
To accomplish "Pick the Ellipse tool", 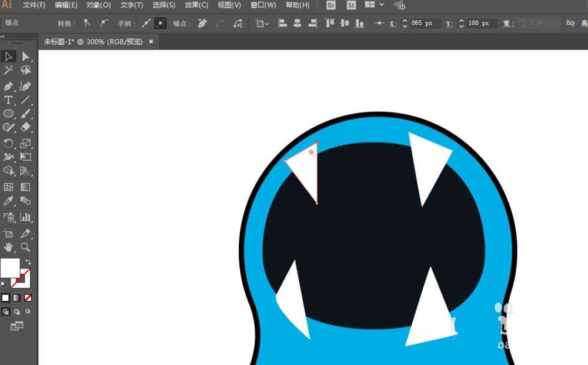I will [x=9, y=114].
